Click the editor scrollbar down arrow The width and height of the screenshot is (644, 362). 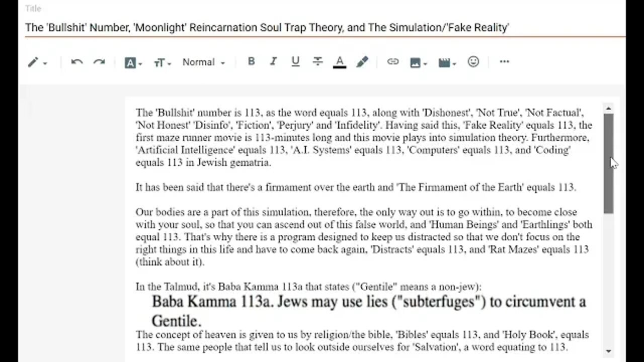pyautogui.click(x=609, y=351)
